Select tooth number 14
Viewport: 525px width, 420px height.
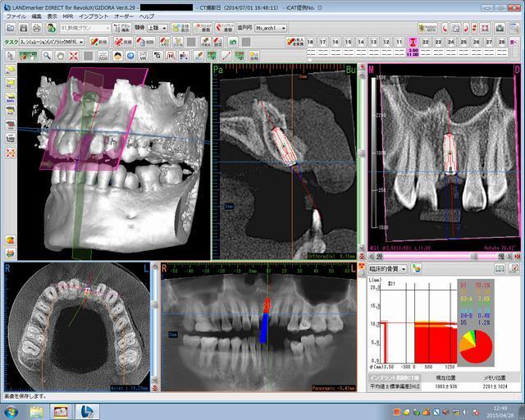361,42
